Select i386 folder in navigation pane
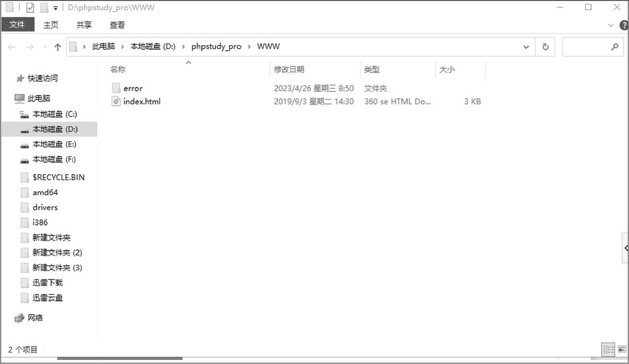Screen dimensions: 629x364 (40, 222)
